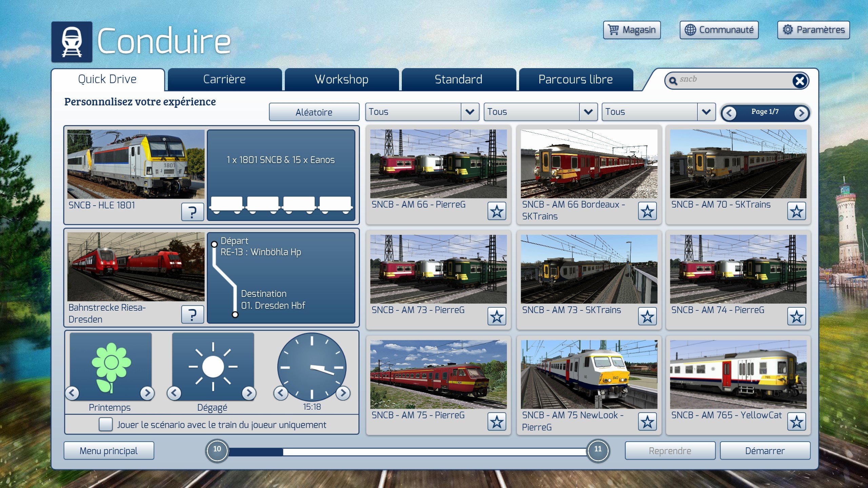Open the Carrière tab

224,79
